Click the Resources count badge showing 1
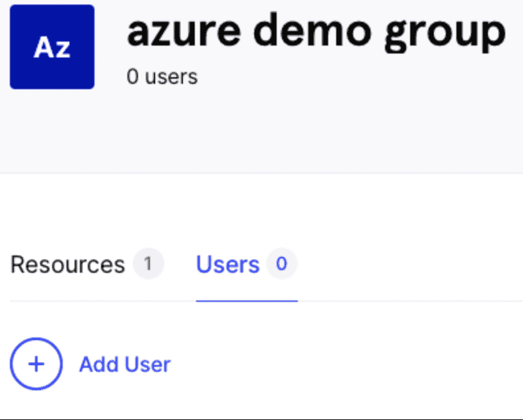This screenshot has height=420, width=523. (x=148, y=265)
